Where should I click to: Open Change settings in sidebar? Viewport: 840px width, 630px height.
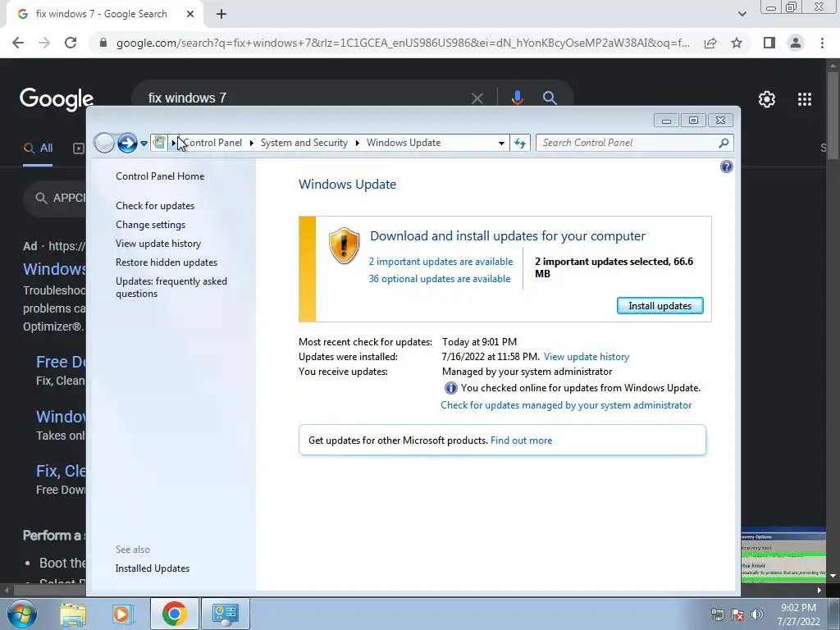pos(151,225)
